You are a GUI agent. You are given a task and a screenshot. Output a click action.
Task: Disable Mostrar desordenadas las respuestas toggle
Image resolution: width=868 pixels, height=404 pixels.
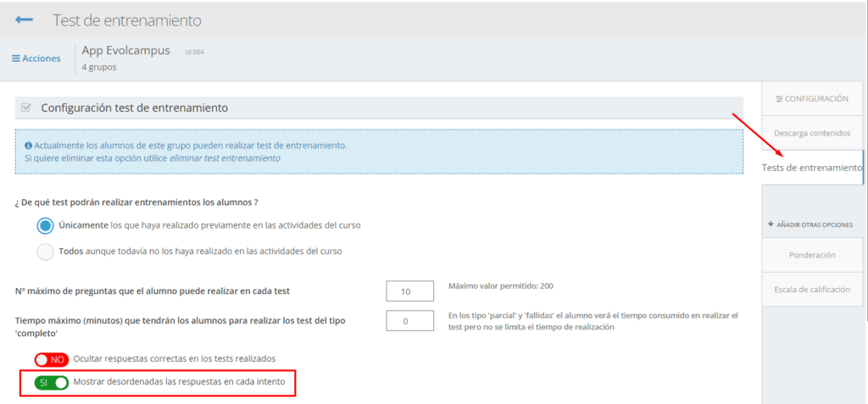(x=51, y=383)
